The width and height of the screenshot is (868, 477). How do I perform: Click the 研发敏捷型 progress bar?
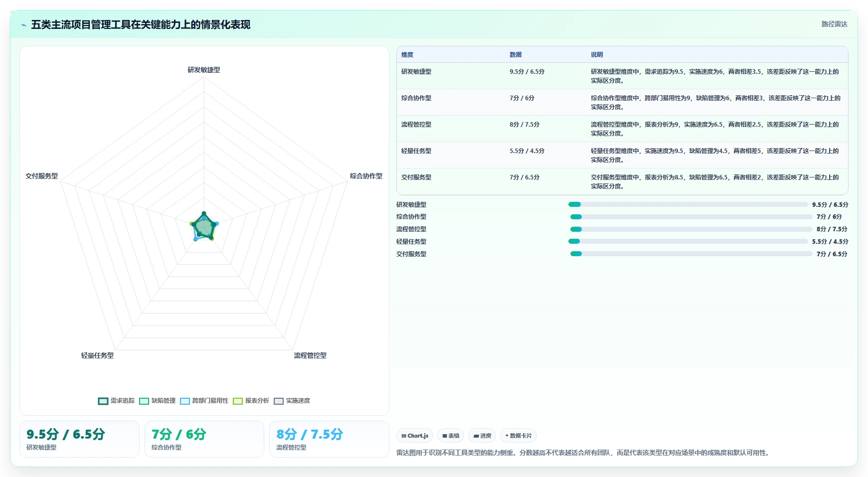pos(688,204)
